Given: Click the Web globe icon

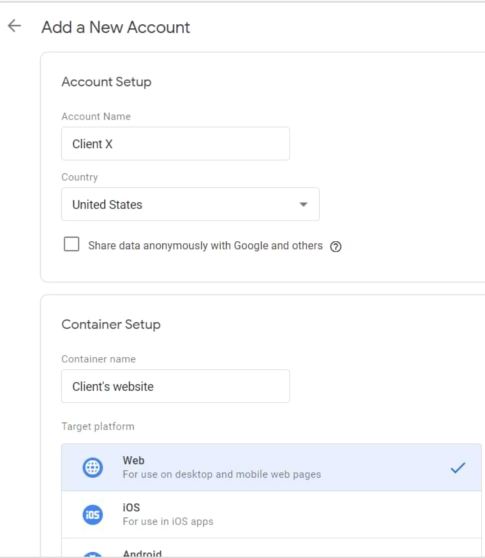Looking at the screenshot, I should [x=93, y=467].
